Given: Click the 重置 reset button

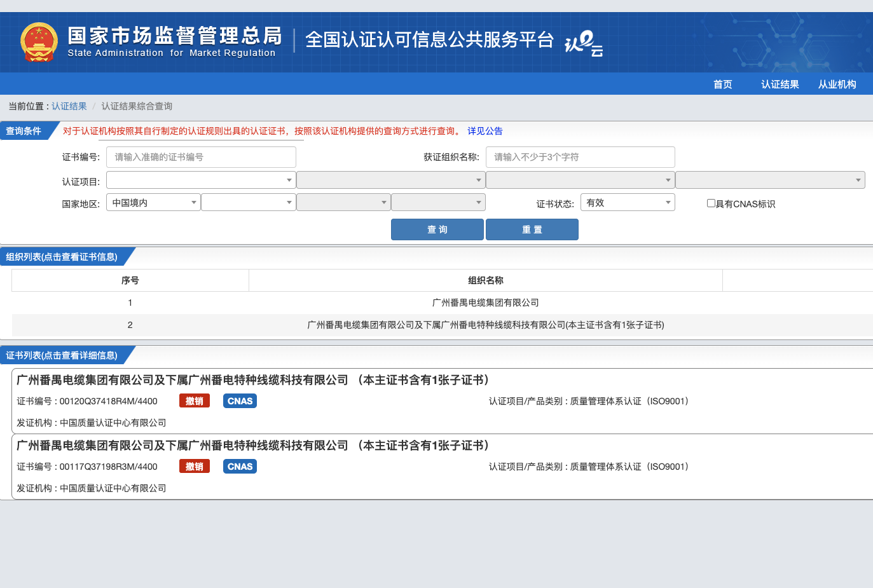Looking at the screenshot, I should pos(532,229).
